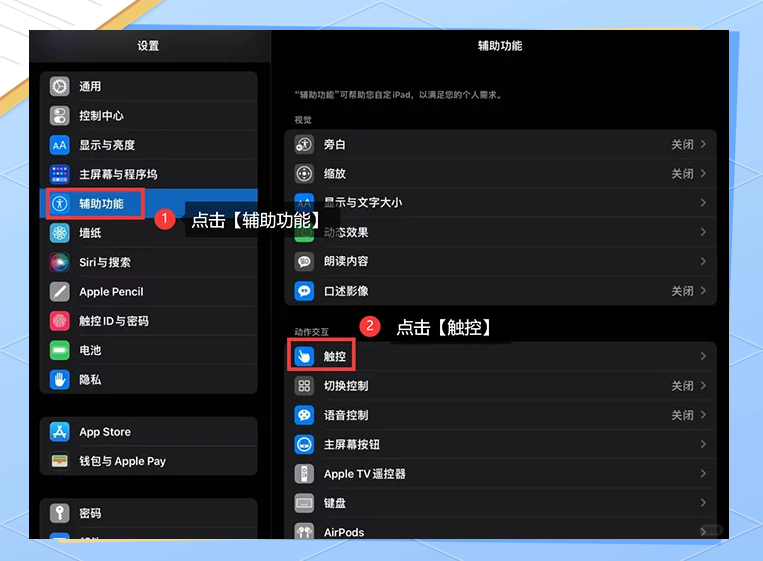This screenshot has height=561, width=763.
Task: Tap the 缩放 zoom icon
Action: 304,174
